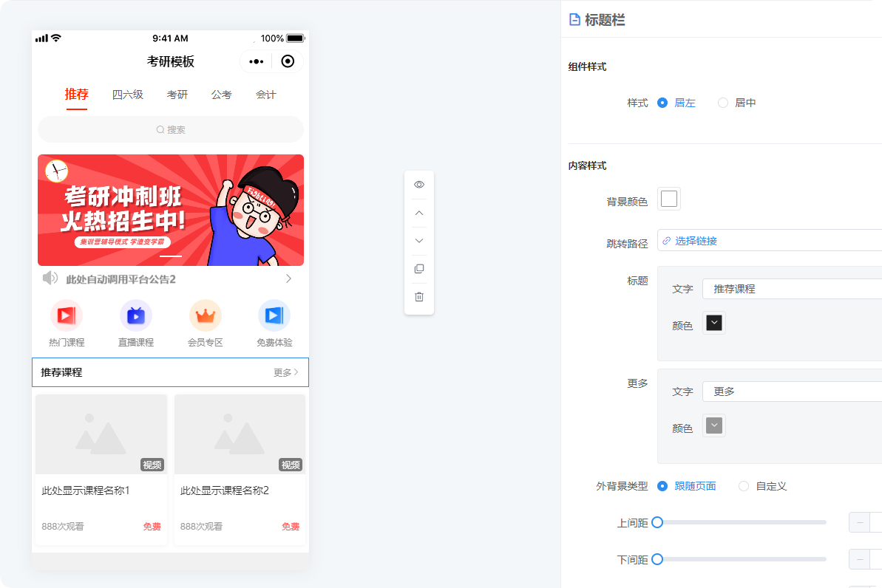Click the 视频 badge on course 2
This screenshot has height=588, width=882.
[291, 465]
